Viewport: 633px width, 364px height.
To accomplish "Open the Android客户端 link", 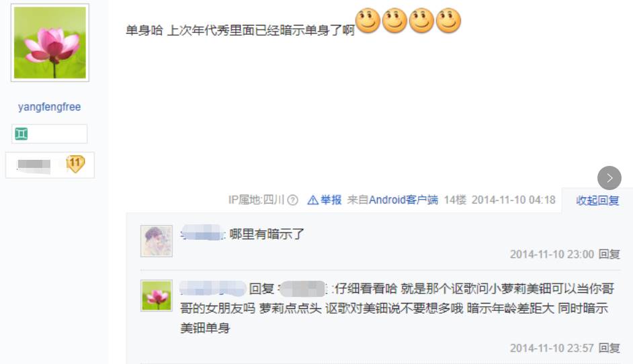I will [403, 200].
